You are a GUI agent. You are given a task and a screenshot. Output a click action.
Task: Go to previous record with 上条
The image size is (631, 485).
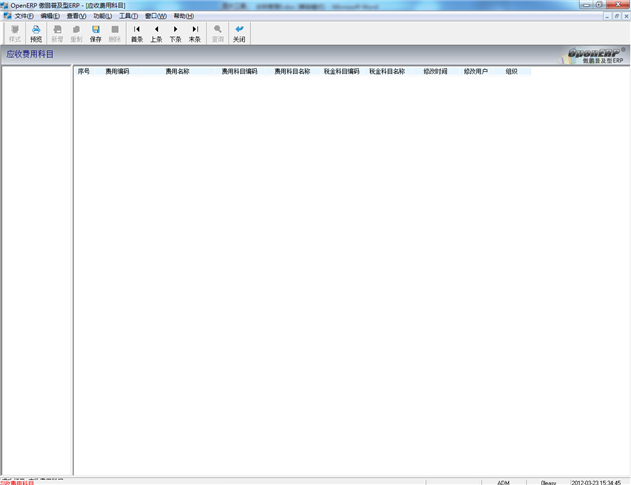pos(156,33)
